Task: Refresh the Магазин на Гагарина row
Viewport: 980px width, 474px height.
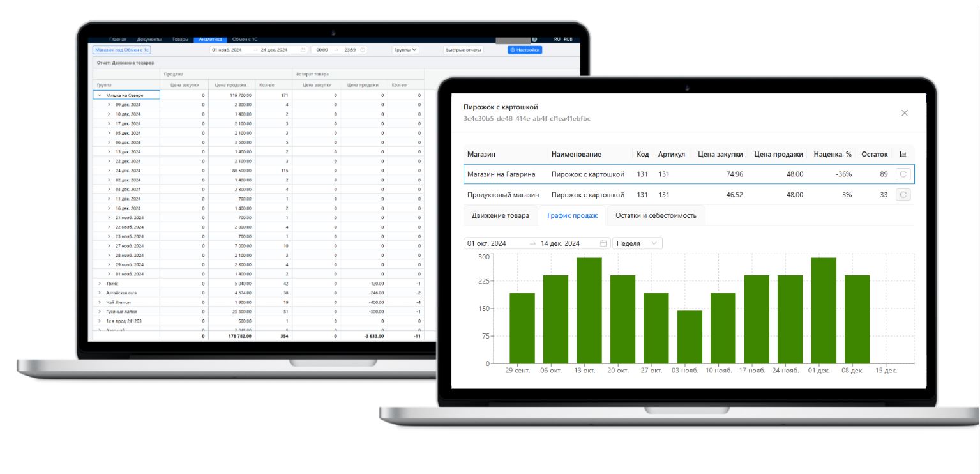Action: click(903, 174)
